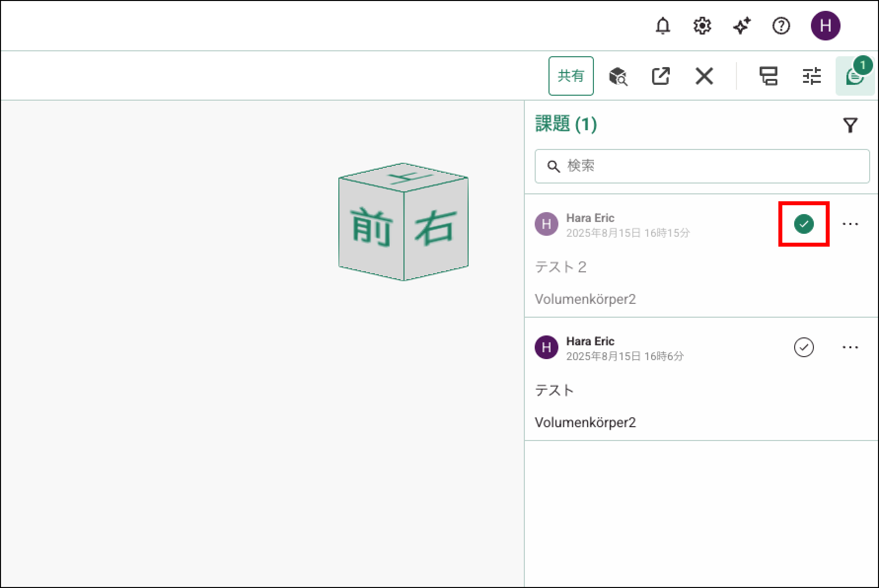Click the 検索 search field

(702, 166)
